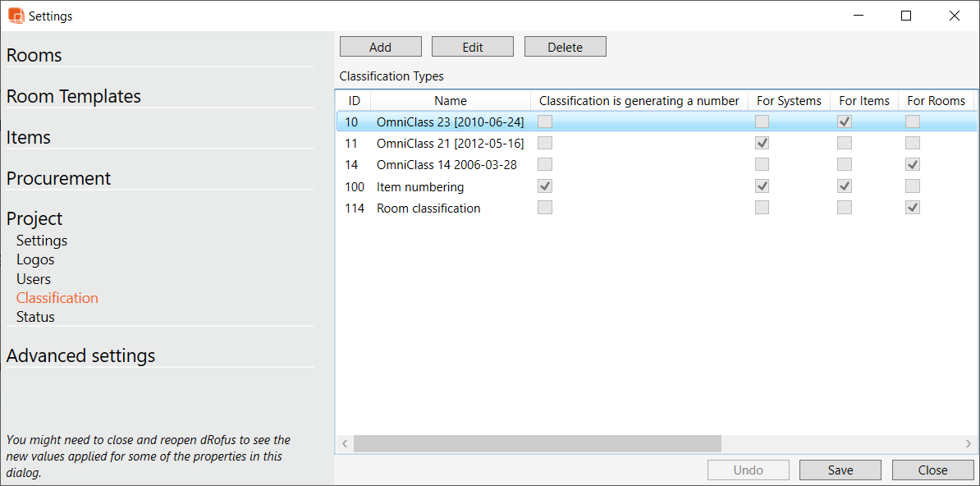Toggle For Items checkbox for Item numbering
Image resolution: width=980 pixels, height=486 pixels.
845,186
